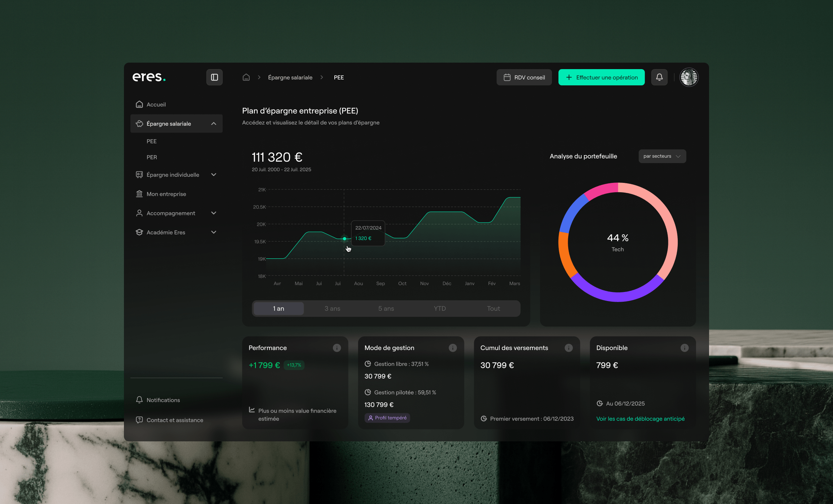Click the Cumul des versements info icon
The image size is (833, 504).
click(569, 348)
